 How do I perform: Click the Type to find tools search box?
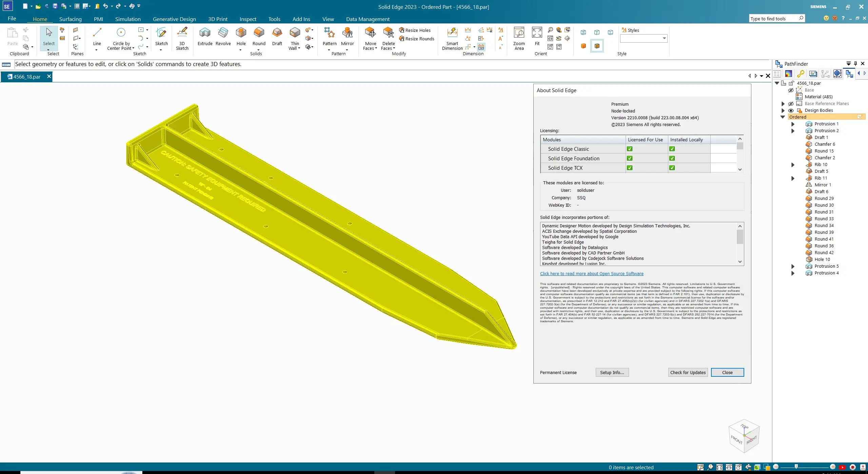pyautogui.click(x=777, y=19)
